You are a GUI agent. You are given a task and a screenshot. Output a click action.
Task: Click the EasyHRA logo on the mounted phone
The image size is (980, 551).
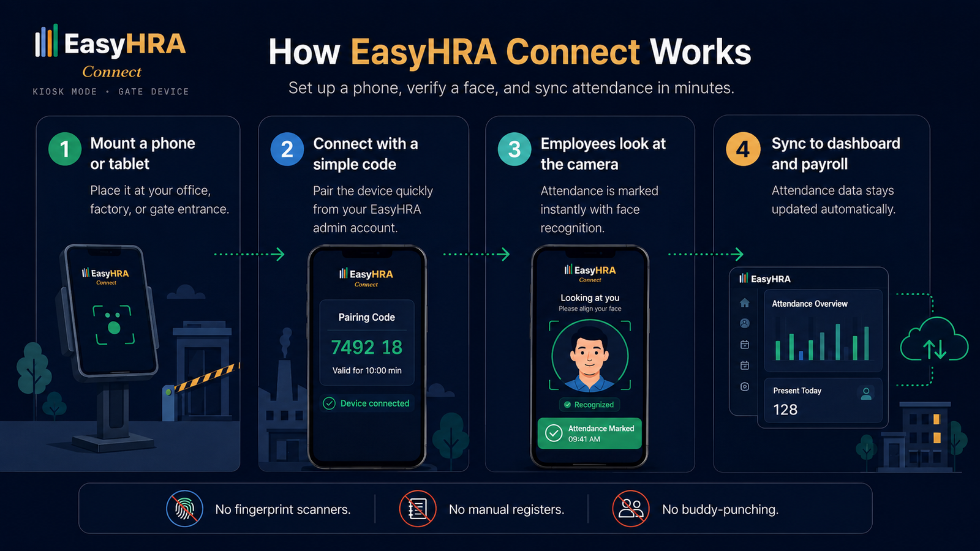click(x=105, y=275)
